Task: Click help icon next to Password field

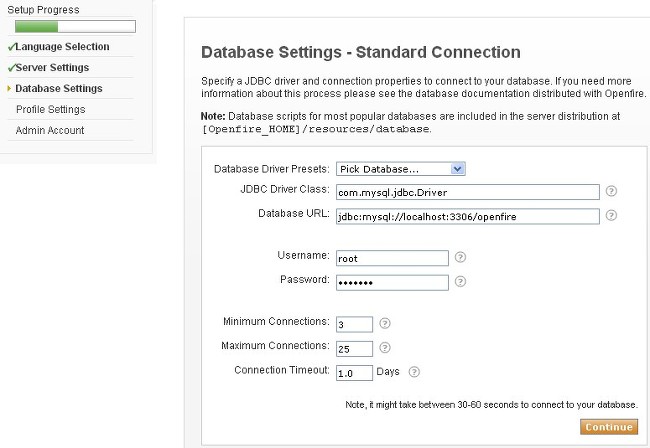Action: [460, 281]
